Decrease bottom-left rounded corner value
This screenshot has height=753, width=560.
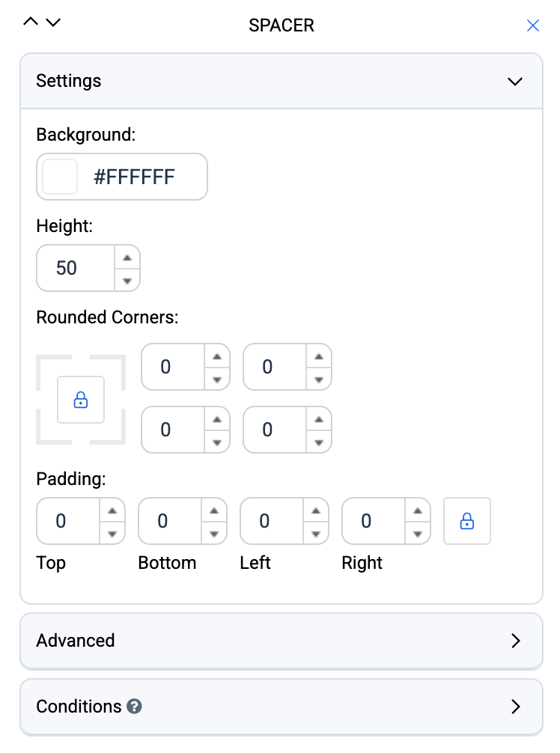pos(217,442)
